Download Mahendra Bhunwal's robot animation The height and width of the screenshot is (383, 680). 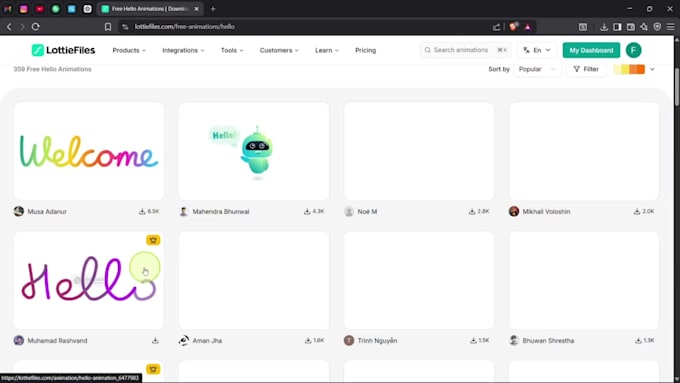314,212
